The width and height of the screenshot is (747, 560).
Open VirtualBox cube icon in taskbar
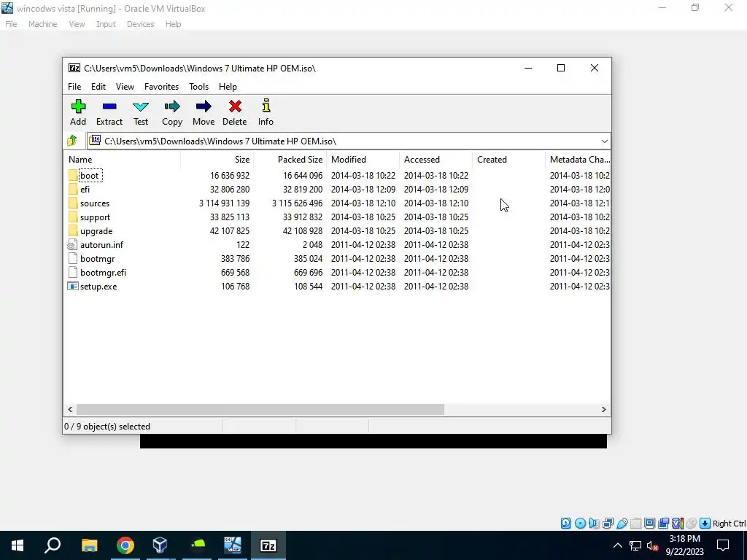160,545
